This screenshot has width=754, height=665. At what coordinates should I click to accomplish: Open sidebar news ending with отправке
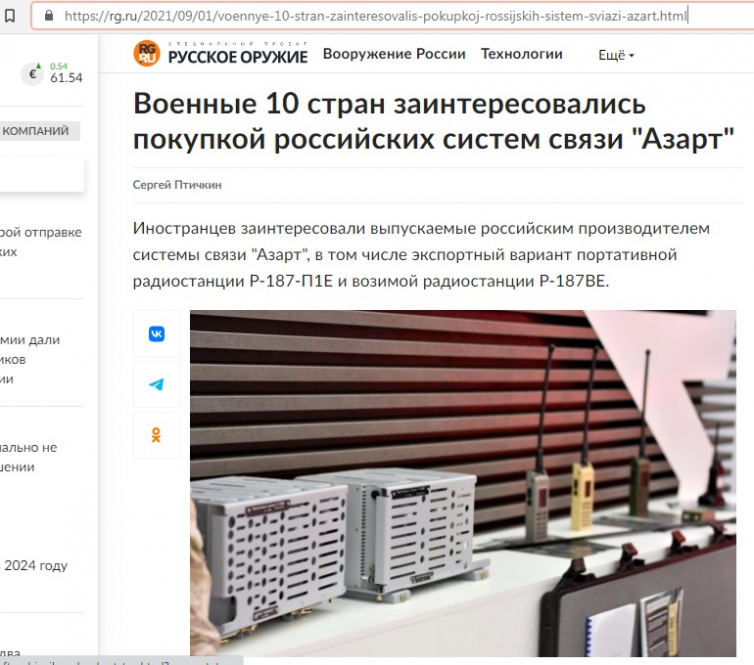click(x=41, y=242)
